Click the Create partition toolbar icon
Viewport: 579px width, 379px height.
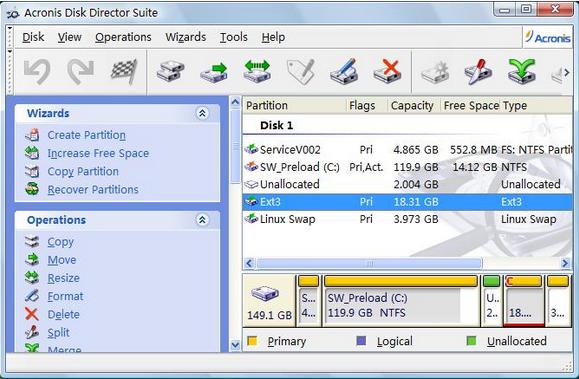(x=435, y=71)
